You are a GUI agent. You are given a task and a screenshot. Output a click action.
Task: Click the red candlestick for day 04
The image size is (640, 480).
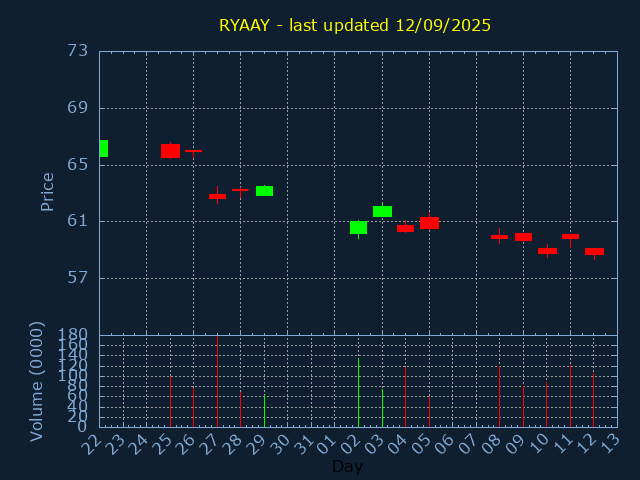click(x=405, y=227)
